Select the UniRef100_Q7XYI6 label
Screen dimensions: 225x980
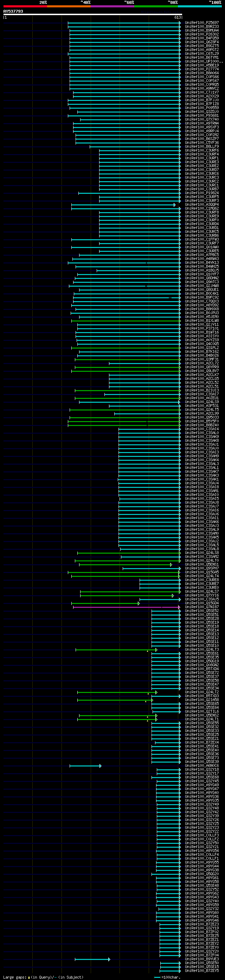[202, 596]
